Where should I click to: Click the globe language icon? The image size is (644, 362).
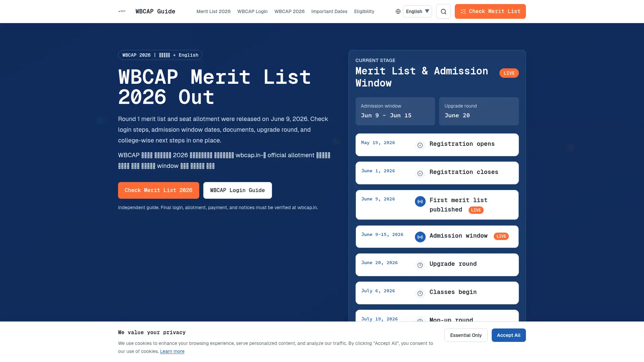[x=398, y=11]
